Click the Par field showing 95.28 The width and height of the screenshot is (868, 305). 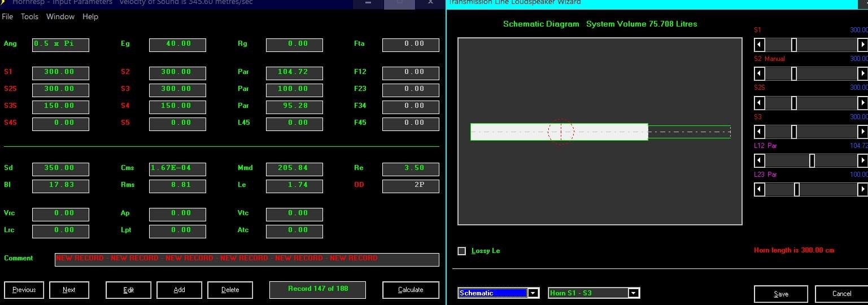tap(294, 107)
